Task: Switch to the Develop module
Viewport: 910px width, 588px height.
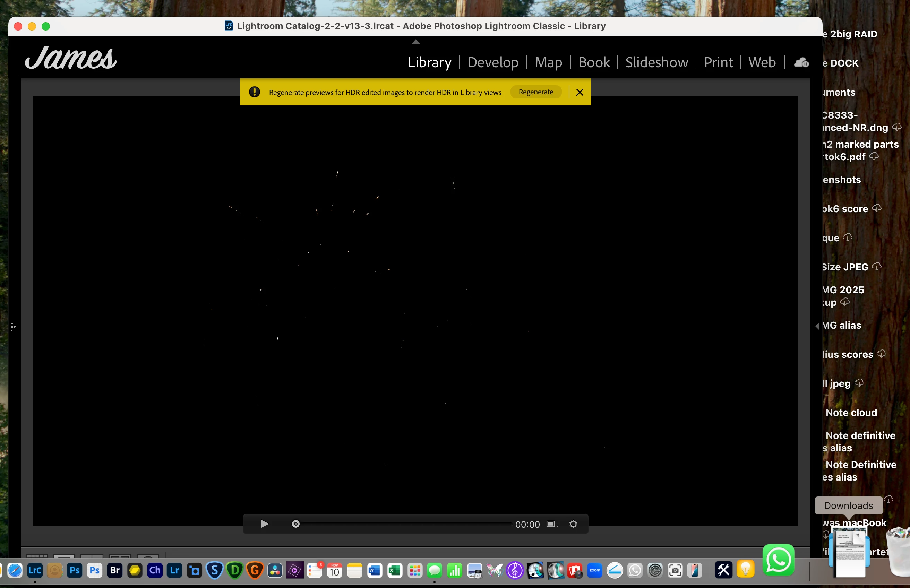Action: [x=492, y=62]
